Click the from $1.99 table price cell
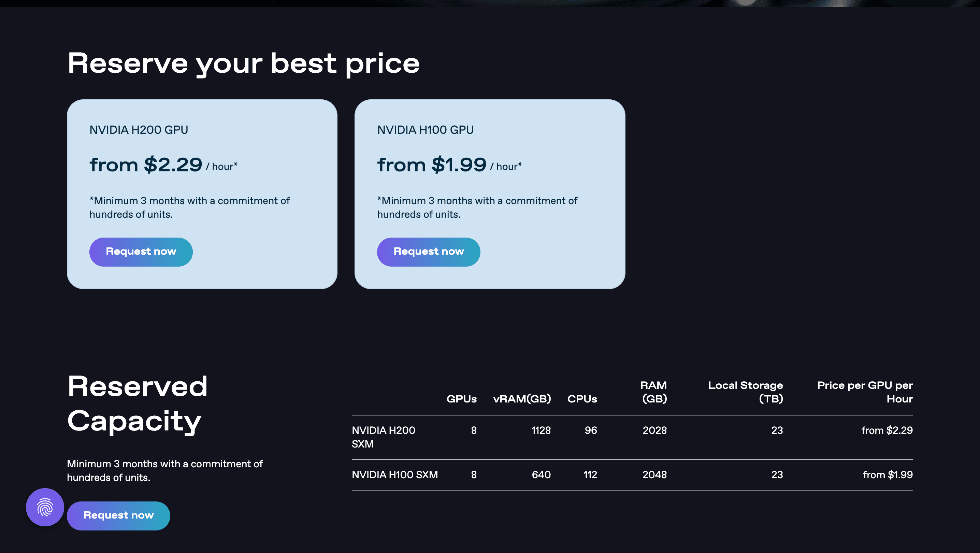 click(887, 474)
